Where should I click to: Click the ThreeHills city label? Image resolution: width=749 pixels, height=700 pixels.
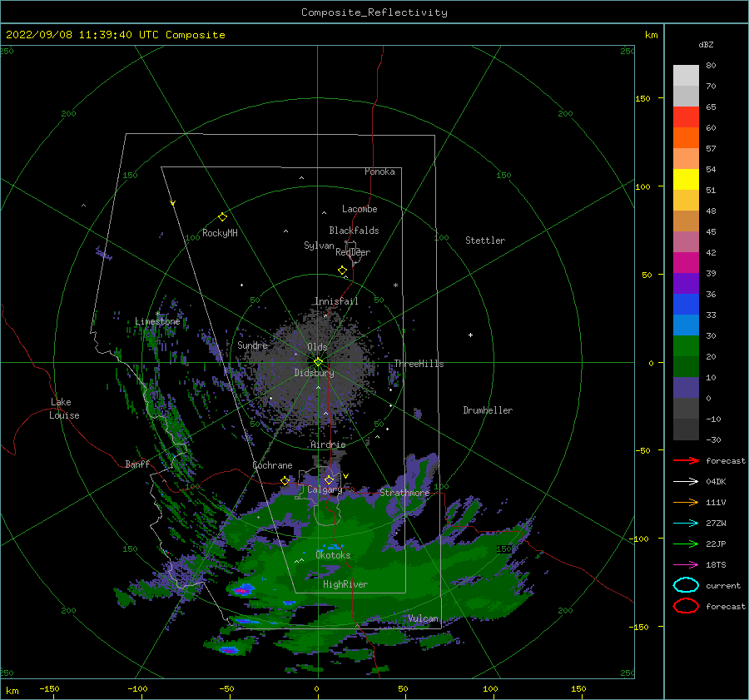tap(419, 364)
